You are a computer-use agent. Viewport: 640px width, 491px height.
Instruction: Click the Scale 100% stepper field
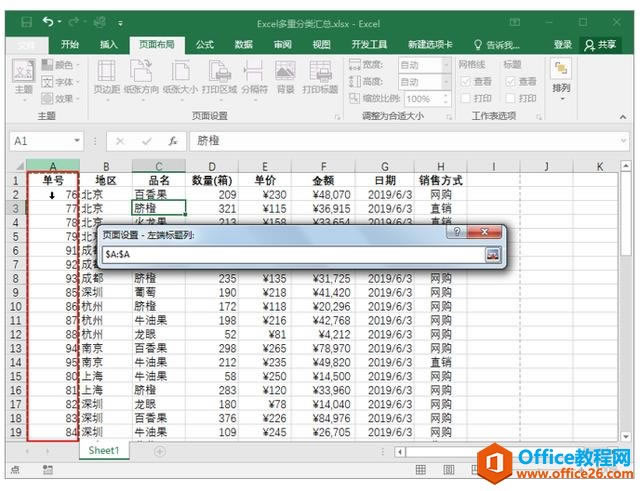point(427,99)
